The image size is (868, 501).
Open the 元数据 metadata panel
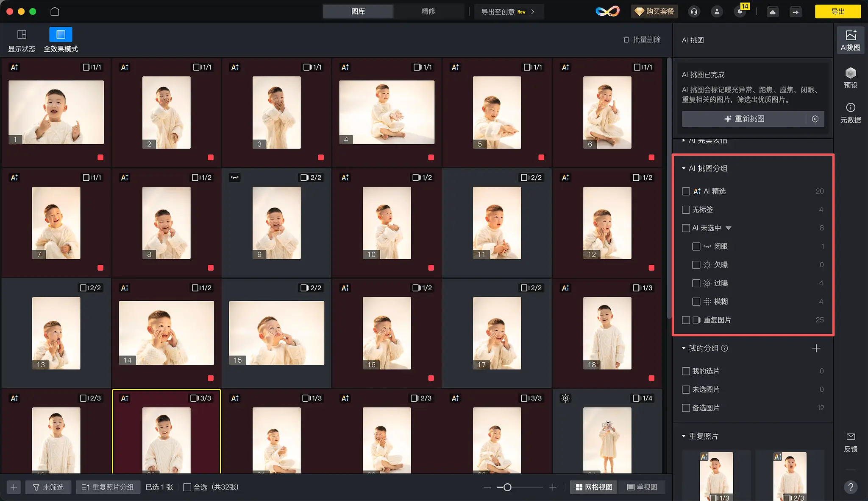pos(851,112)
